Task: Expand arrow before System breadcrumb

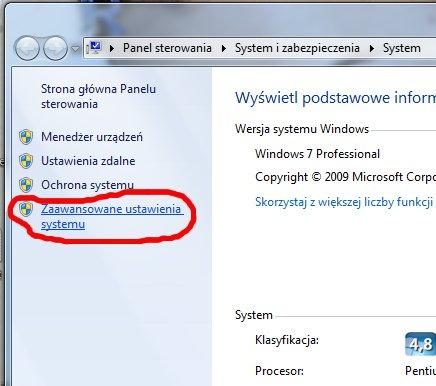Action: (372, 48)
